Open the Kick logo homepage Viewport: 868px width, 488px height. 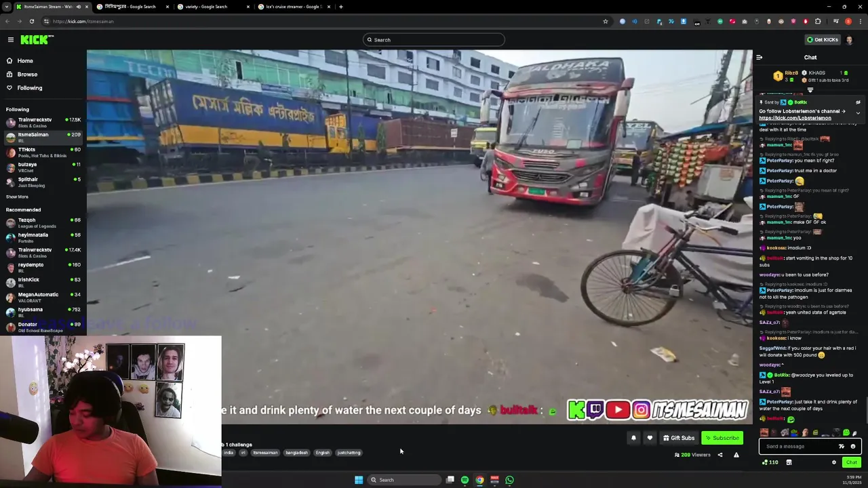[35, 40]
